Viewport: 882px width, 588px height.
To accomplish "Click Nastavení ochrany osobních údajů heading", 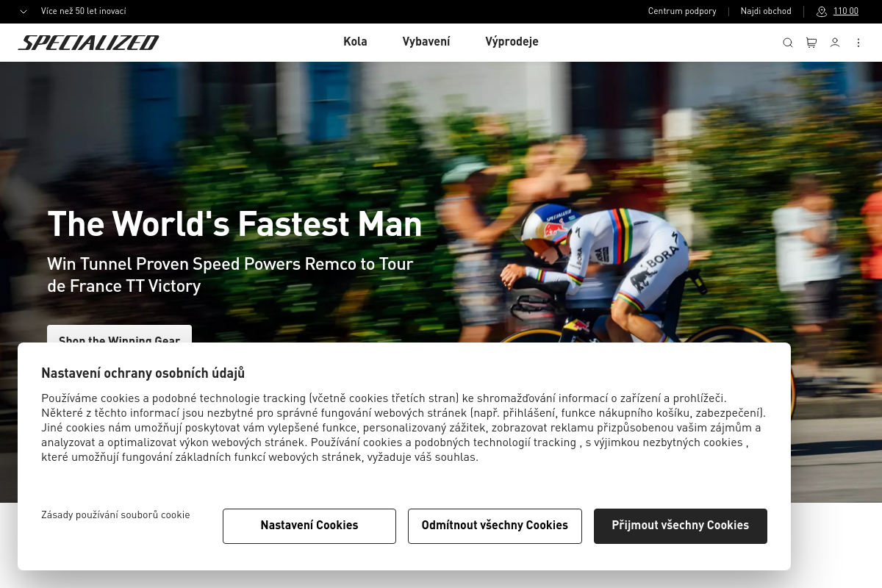I will [x=143, y=373].
